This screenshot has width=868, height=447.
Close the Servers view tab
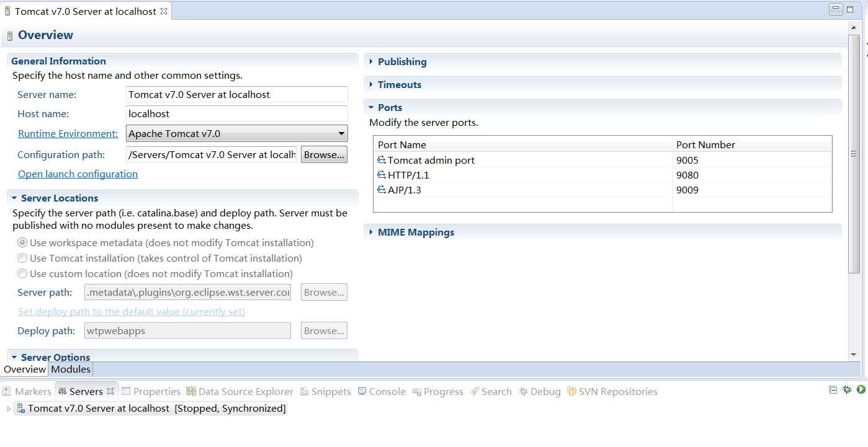[x=110, y=391]
